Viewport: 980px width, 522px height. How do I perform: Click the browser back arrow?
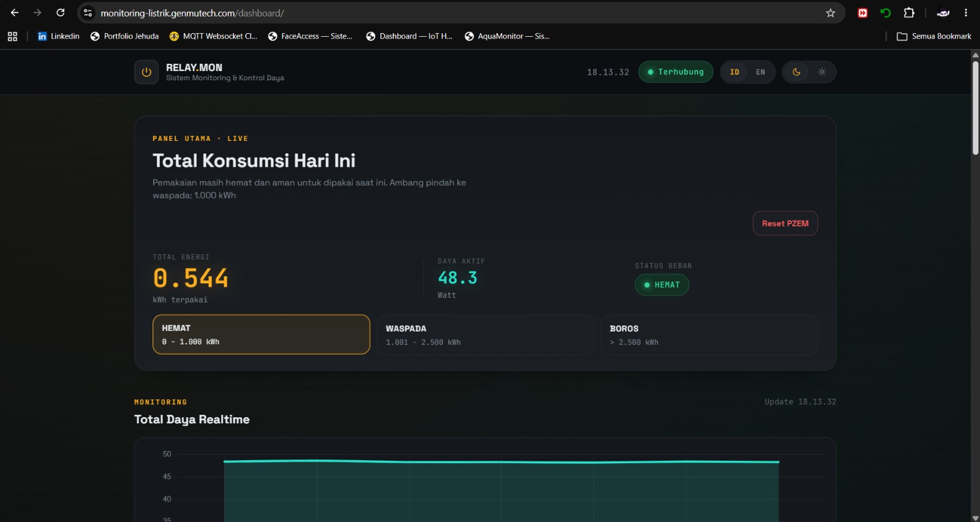point(15,13)
